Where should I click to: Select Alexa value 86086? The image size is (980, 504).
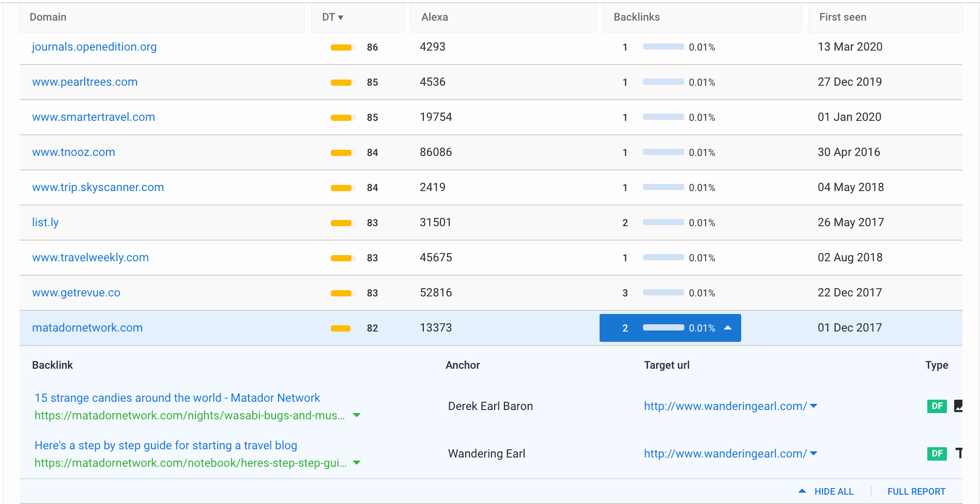tap(436, 152)
